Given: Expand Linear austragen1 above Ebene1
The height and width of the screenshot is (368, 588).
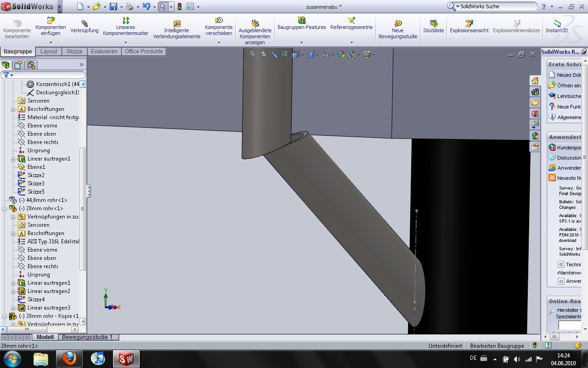Looking at the screenshot, I should (x=13, y=159).
